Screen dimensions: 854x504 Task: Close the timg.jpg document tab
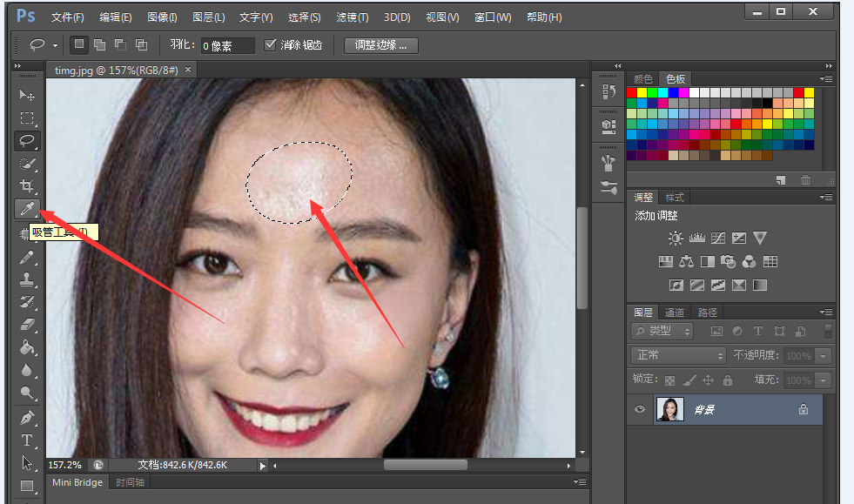[x=188, y=69]
